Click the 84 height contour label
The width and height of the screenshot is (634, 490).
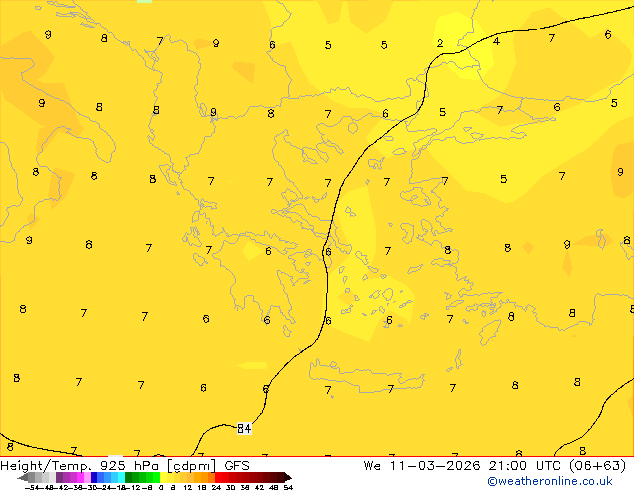(244, 429)
